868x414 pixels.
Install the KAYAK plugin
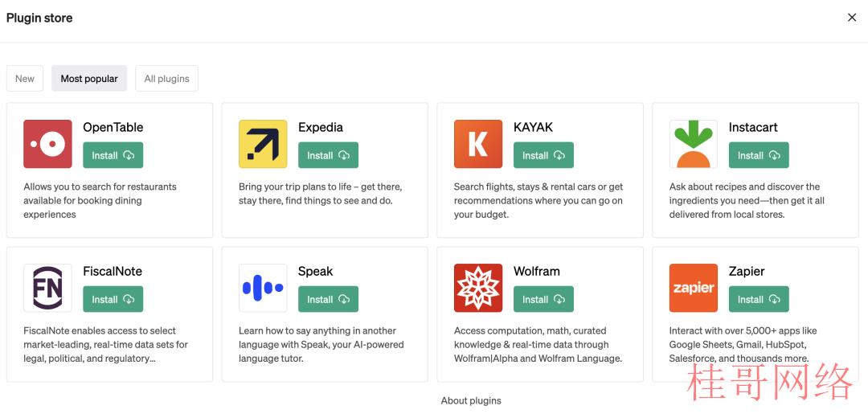543,155
